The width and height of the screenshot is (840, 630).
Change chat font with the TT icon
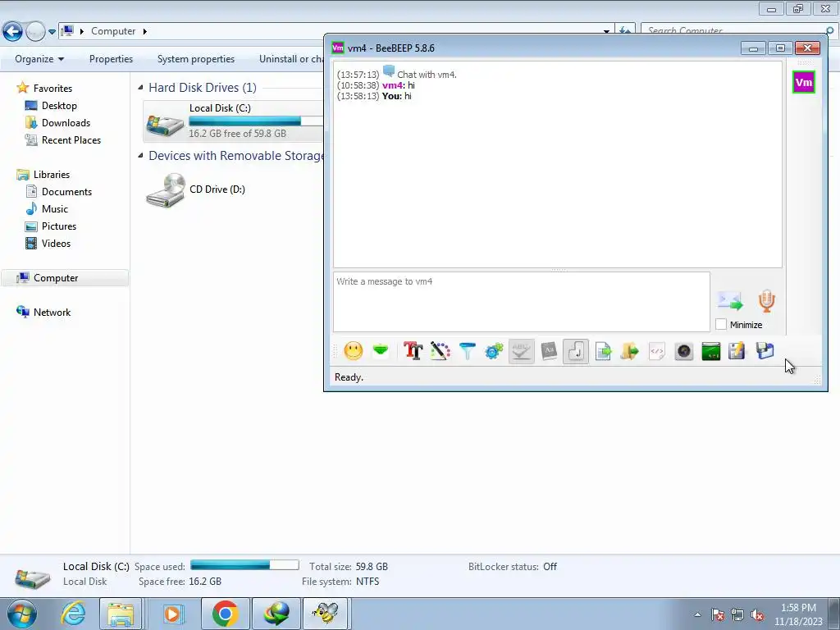click(413, 351)
